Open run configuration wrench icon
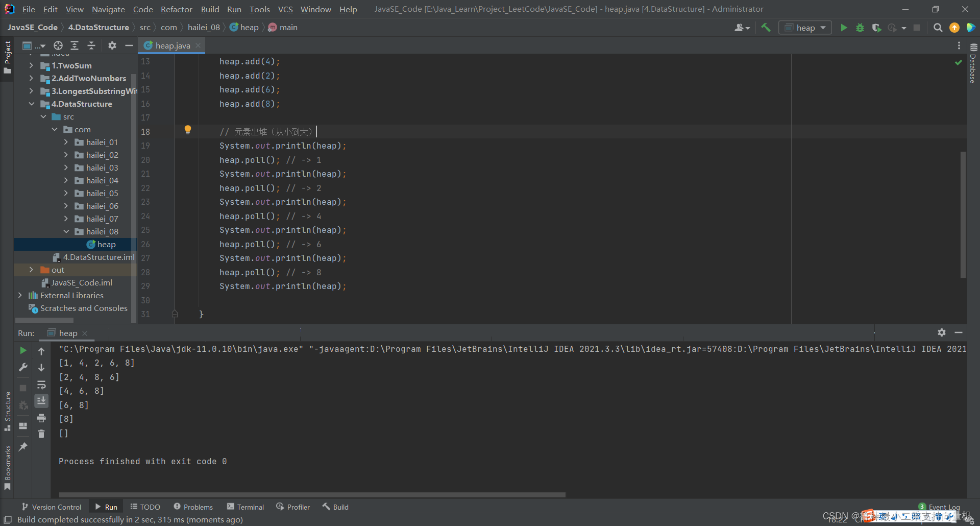 [23, 367]
